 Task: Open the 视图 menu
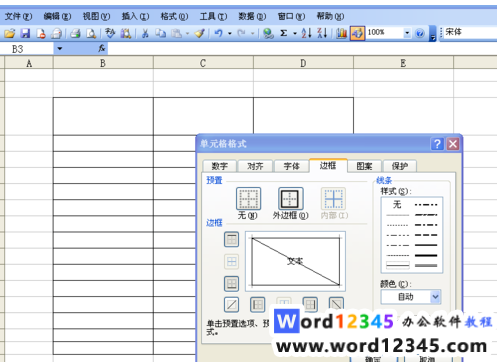tap(96, 16)
